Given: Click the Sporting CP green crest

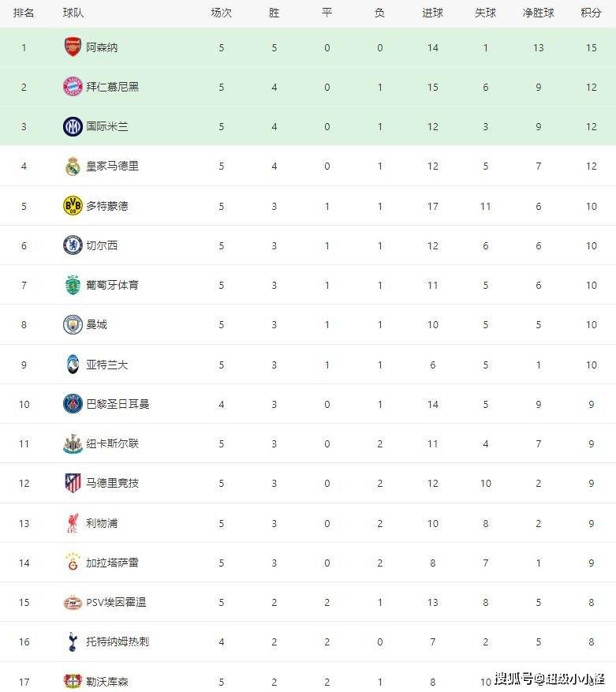Looking at the screenshot, I should [x=73, y=285].
